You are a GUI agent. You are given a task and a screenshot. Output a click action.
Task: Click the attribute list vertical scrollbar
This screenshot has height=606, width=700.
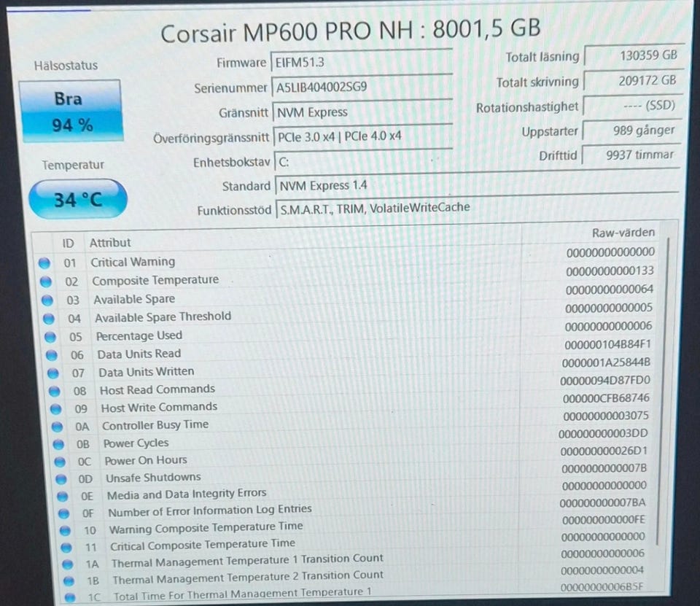pyautogui.click(x=663, y=391)
